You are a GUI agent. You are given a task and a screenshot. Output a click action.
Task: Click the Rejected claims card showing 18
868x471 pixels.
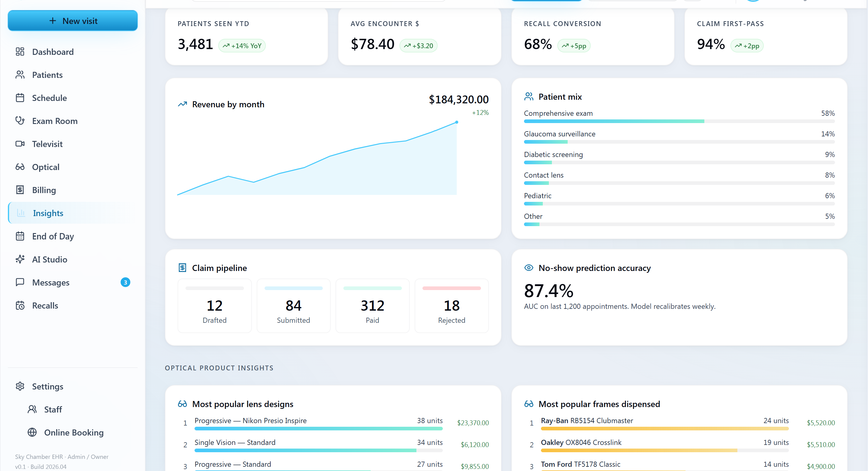452,306
